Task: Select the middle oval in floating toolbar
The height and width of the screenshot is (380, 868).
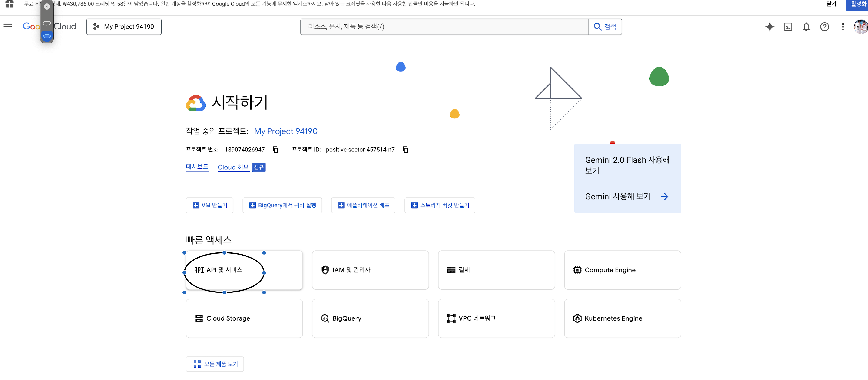Action: coord(47,23)
